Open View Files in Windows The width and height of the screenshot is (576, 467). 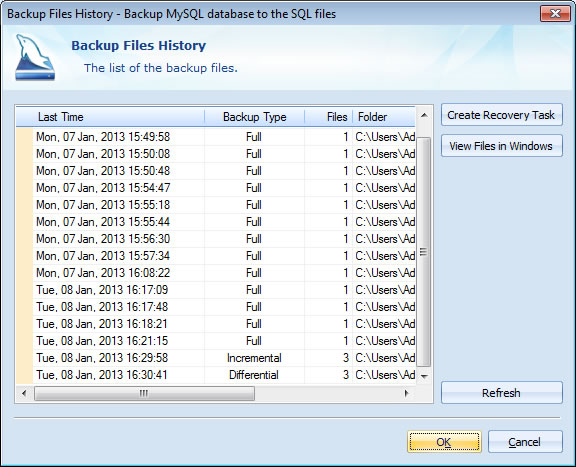[501, 146]
